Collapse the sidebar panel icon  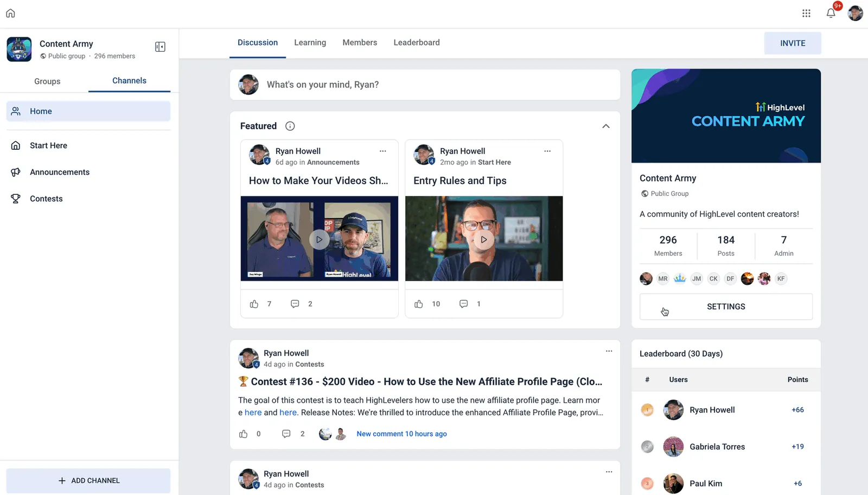click(160, 47)
